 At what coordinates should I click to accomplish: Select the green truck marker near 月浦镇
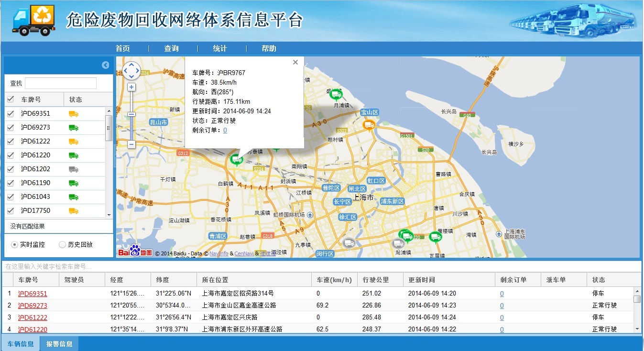point(336,94)
